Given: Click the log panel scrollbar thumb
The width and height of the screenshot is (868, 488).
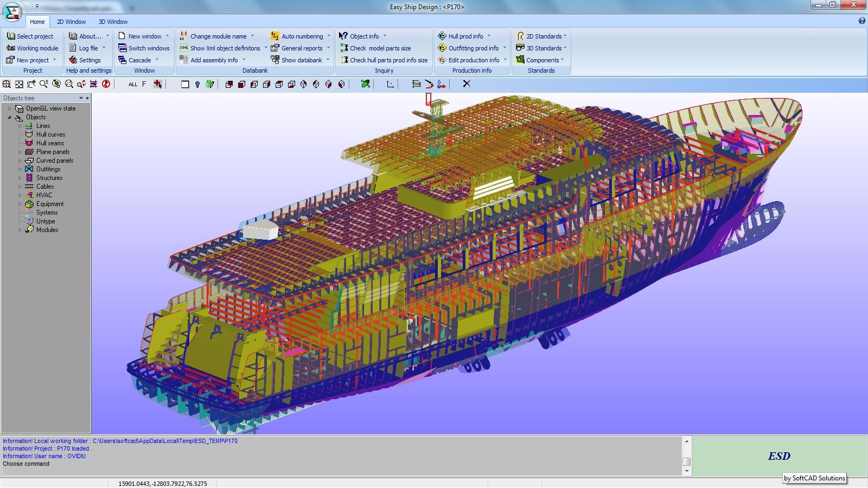Looking at the screenshot, I should point(686,461).
